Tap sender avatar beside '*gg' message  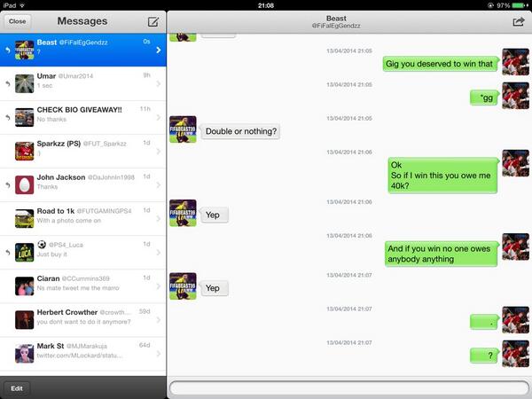point(515,96)
